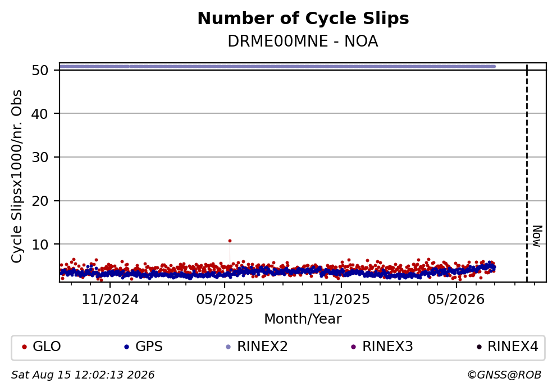
Task: Click the y-axis tick label 50
Action: (x=40, y=70)
